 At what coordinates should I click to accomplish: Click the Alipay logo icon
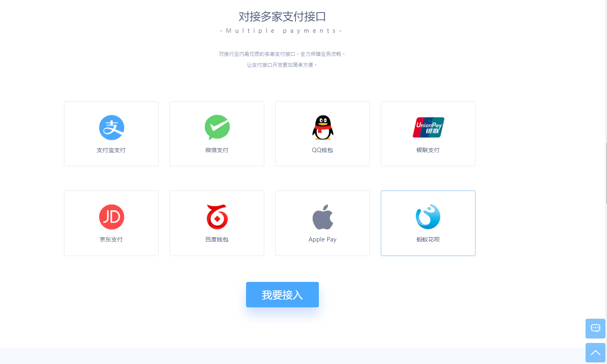(x=112, y=127)
